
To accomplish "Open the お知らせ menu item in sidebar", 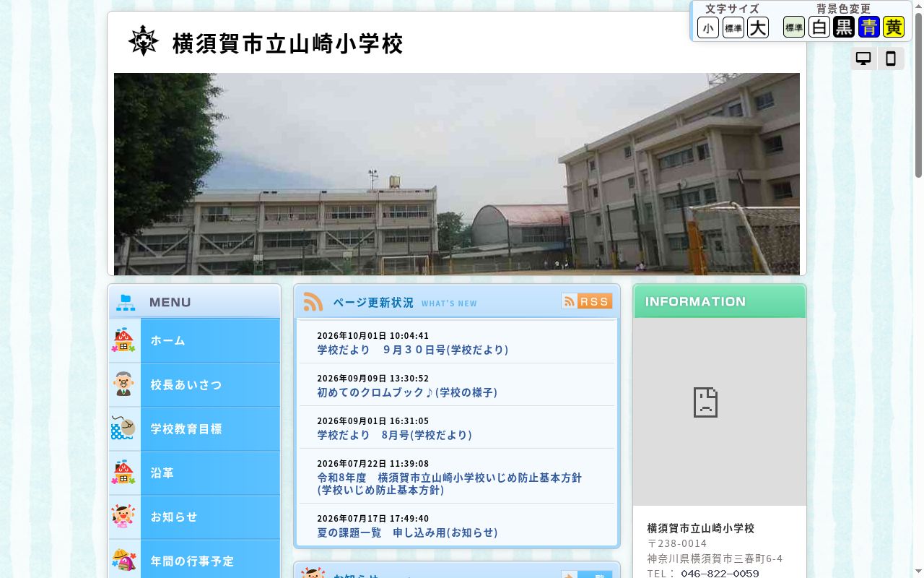I will pos(194,517).
